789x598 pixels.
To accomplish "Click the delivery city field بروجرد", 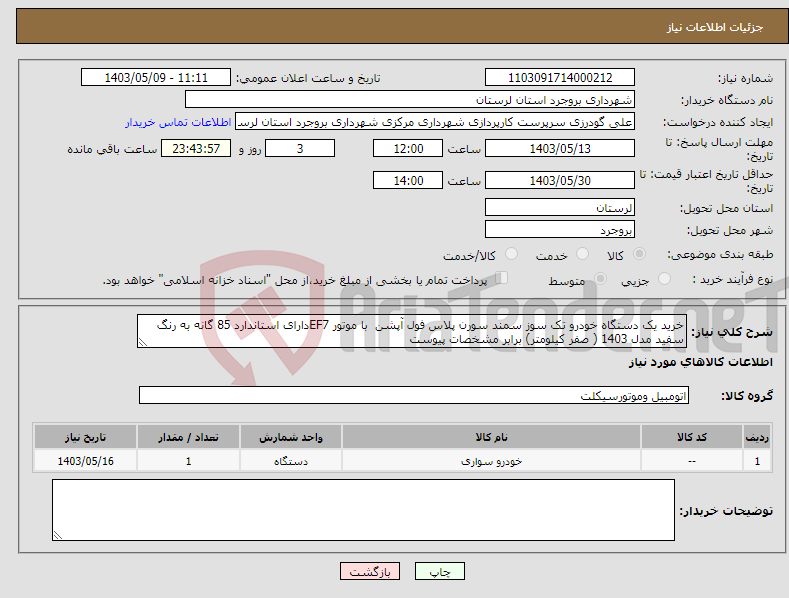I will tap(560, 230).
